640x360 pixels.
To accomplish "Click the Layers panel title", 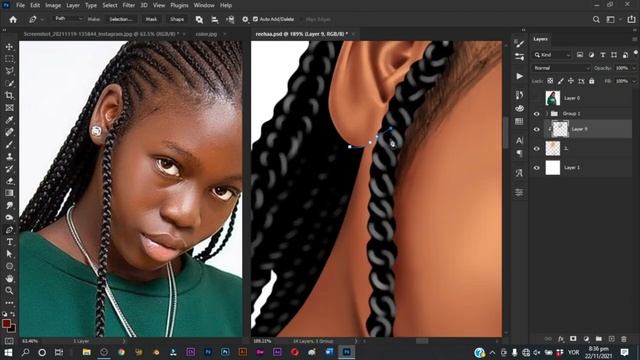I will [x=540, y=39].
